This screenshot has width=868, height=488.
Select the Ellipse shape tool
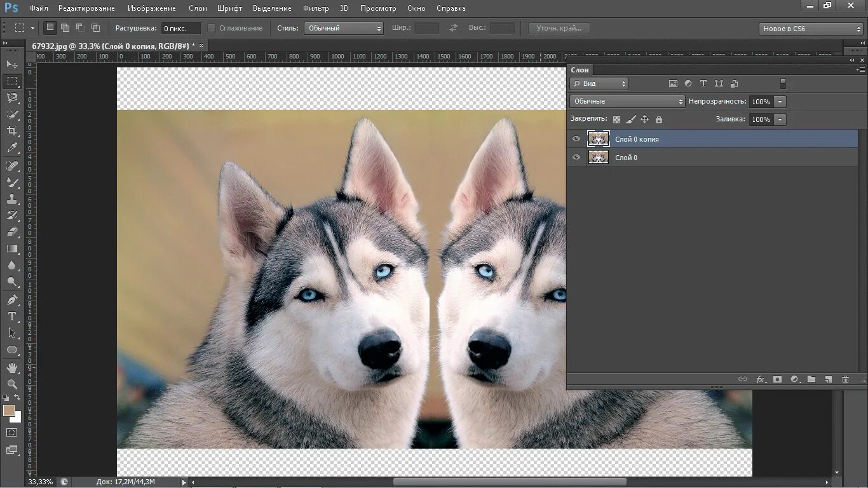[x=12, y=349]
